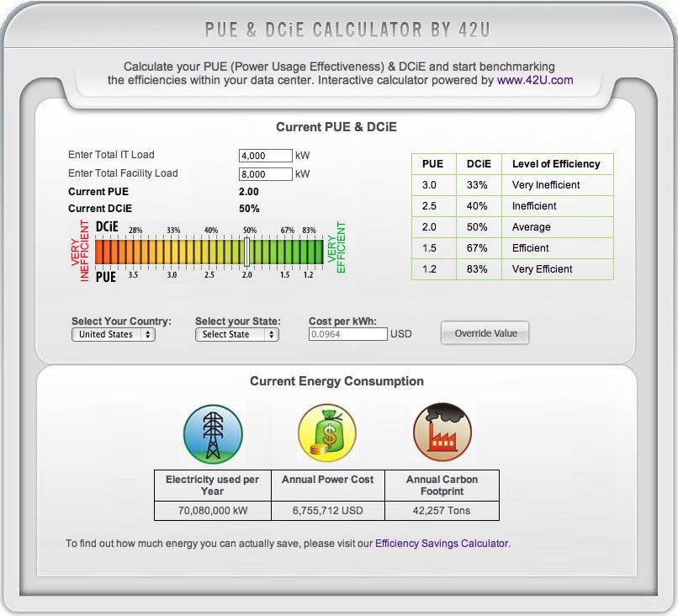This screenshot has height=616, width=678.
Task: Select the Very Inefficient row in efficiency table
Action: click(x=512, y=185)
